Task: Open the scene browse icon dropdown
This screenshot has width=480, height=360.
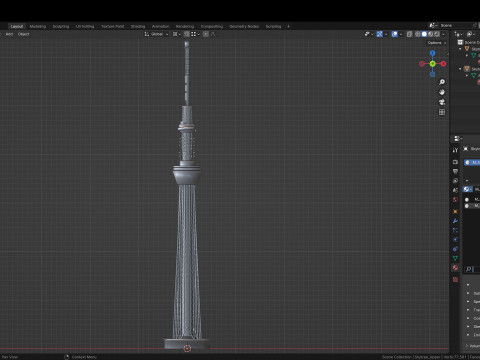Action: [x=433, y=26]
